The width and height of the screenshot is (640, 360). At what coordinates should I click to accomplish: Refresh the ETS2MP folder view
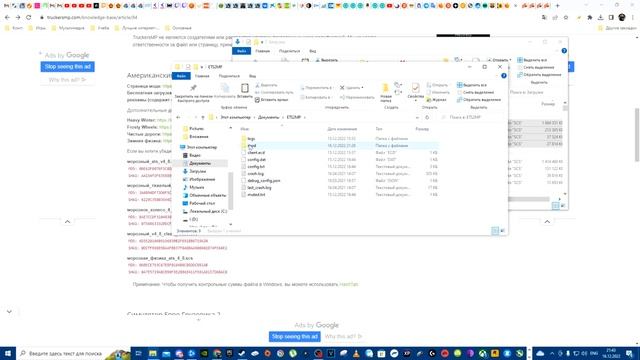(x=427, y=117)
